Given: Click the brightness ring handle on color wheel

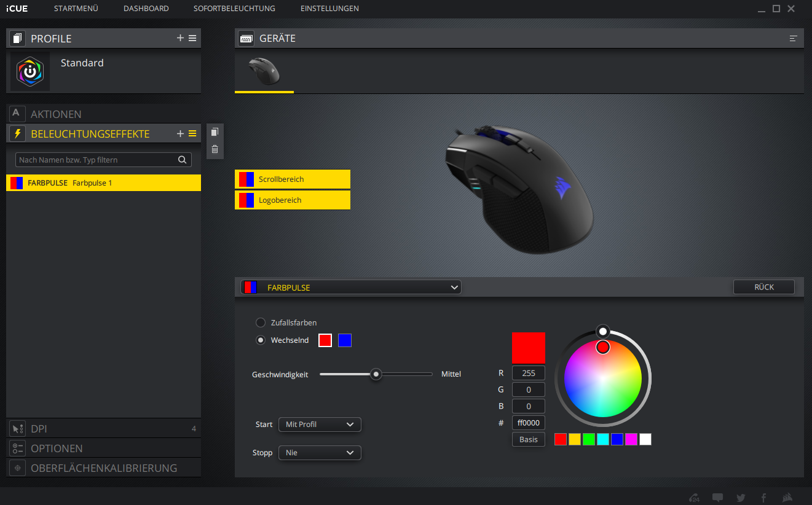Looking at the screenshot, I should point(603,331).
